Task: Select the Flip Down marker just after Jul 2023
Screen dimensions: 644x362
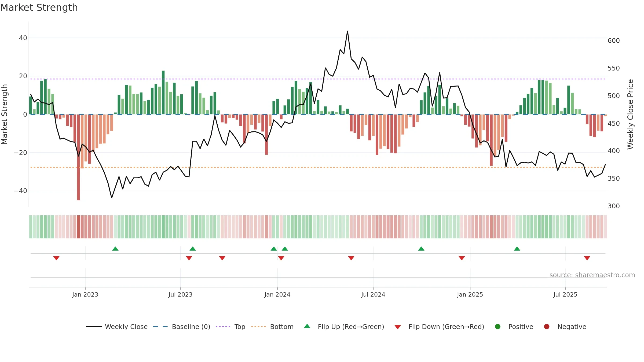Action: click(x=189, y=258)
